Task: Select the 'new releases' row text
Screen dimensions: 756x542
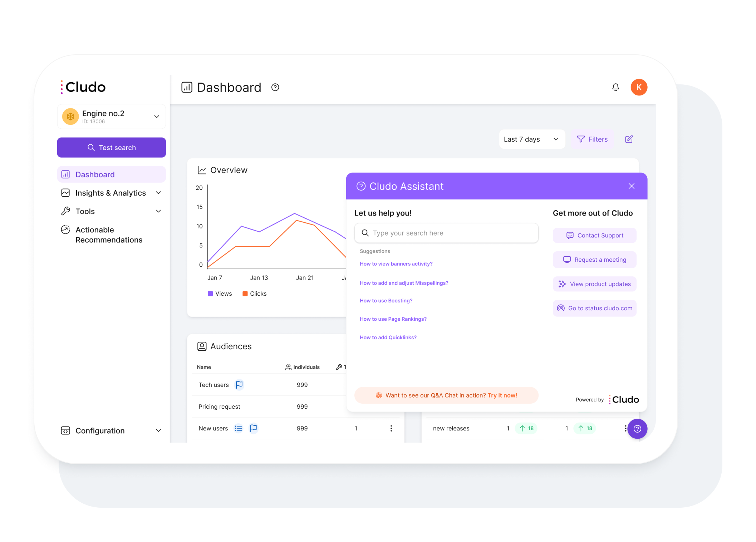Action: point(451,428)
